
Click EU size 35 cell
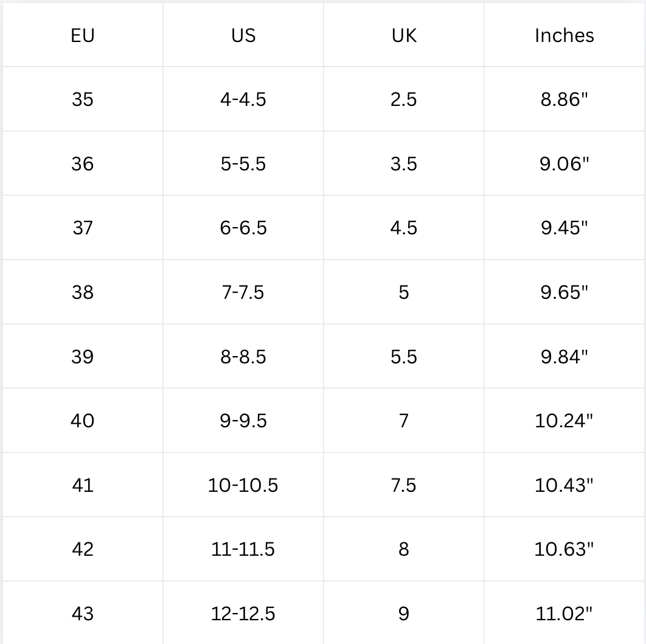click(x=83, y=99)
